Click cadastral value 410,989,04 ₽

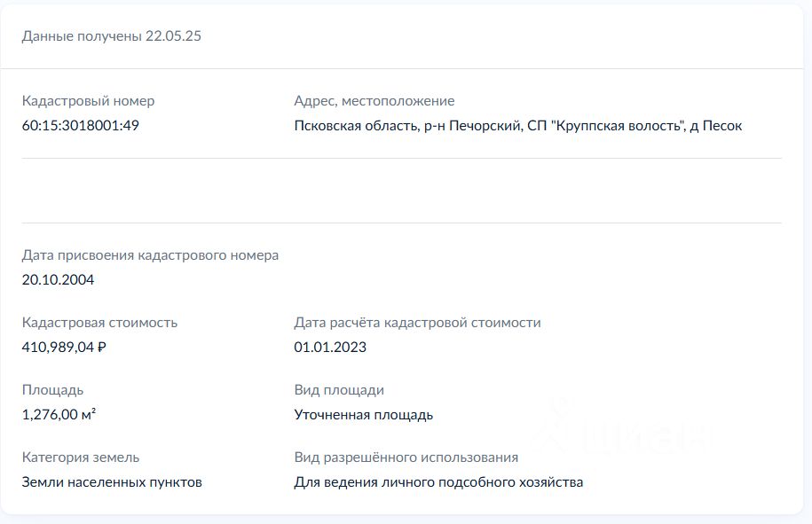(64, 347)
